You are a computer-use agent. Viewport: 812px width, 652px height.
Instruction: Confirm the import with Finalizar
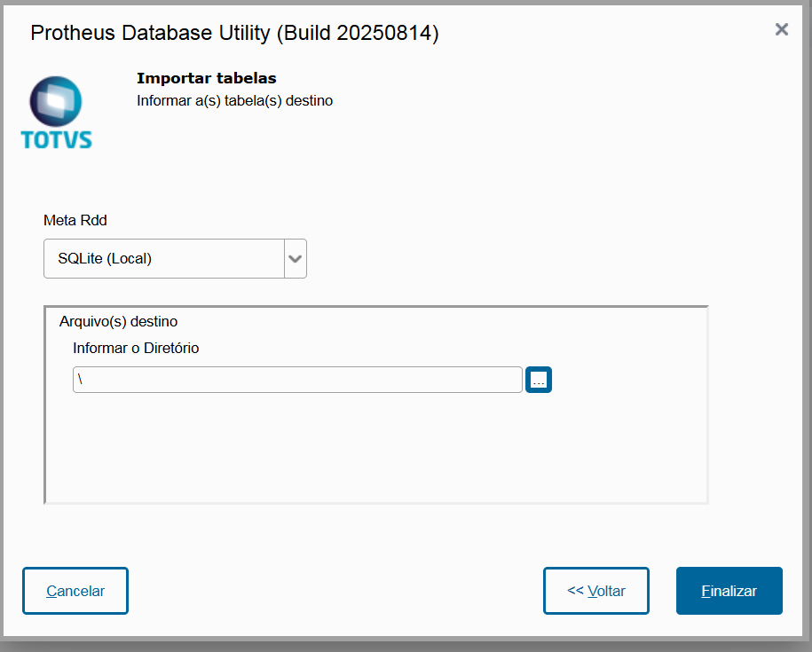(x=729, y=591)
